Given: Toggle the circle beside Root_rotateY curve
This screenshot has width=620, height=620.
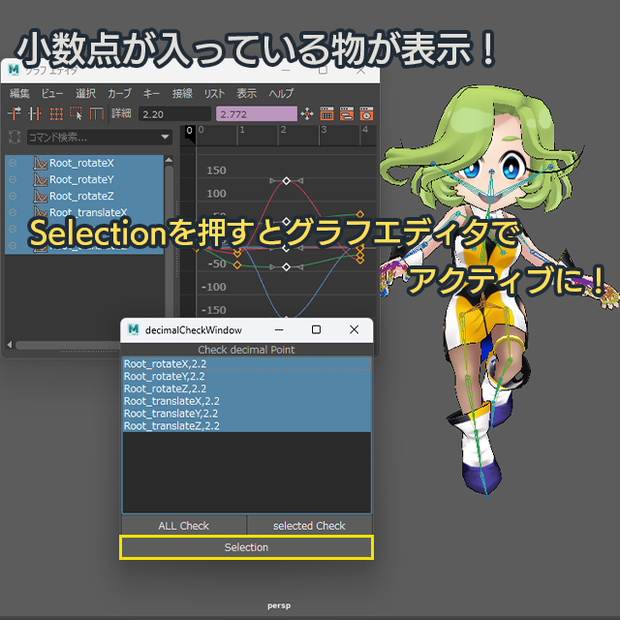Looking at the screenshot, I should coord(13,180).
